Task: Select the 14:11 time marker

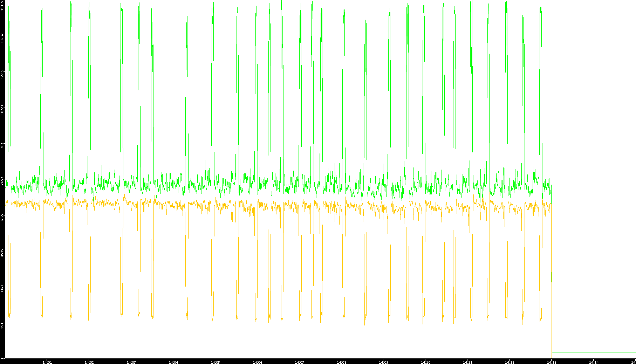Action: pos(467,362)
